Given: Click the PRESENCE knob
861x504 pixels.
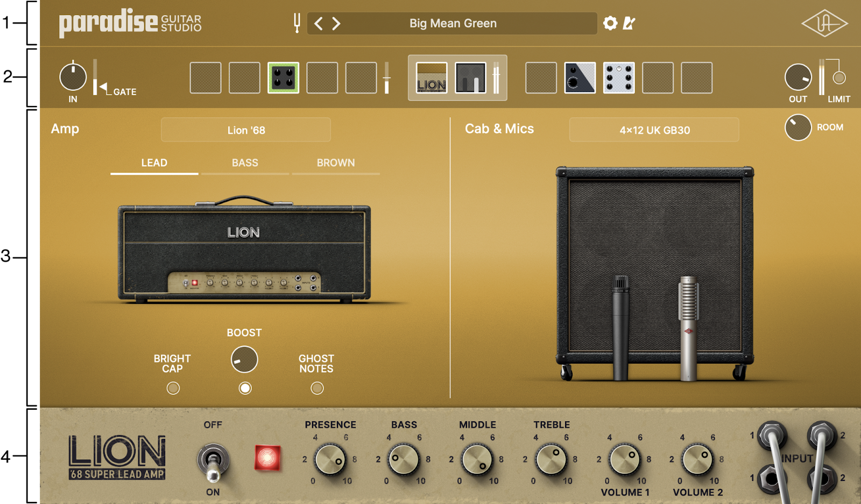Looking at the screenshot, I should (330, 460).
